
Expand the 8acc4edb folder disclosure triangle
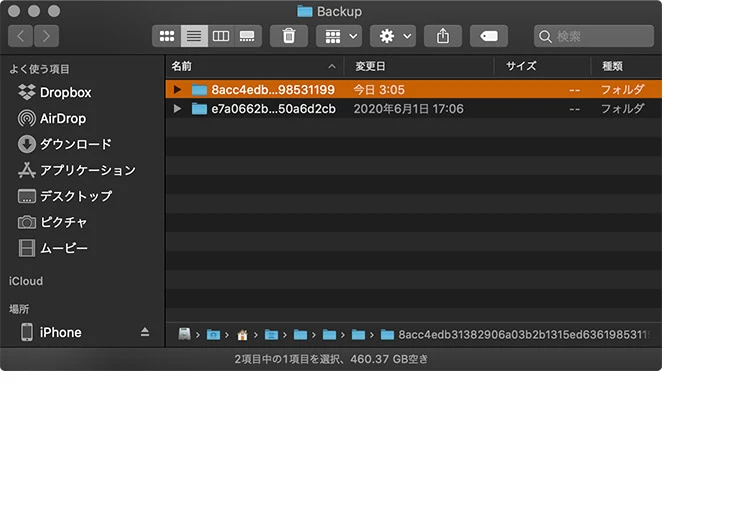[x=178, y=89]
